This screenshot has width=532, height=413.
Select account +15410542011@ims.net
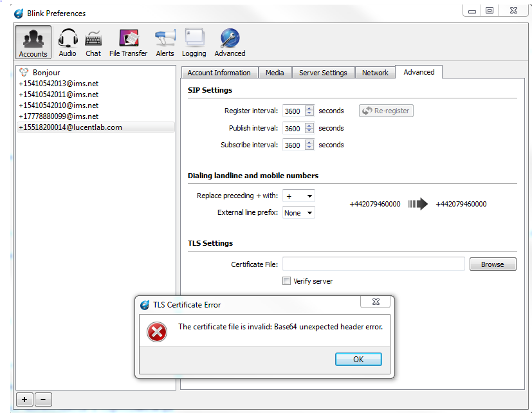point(96,95)
